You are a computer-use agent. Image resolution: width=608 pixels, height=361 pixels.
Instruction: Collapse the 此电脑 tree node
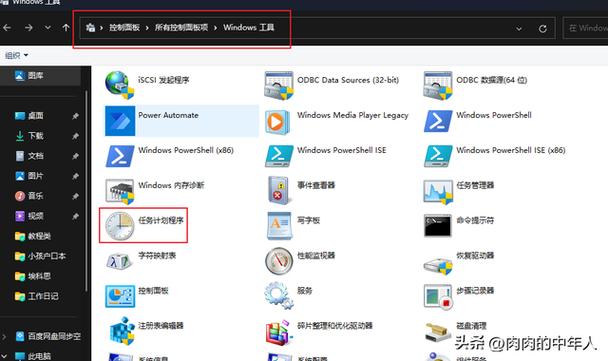coord(4,356)
